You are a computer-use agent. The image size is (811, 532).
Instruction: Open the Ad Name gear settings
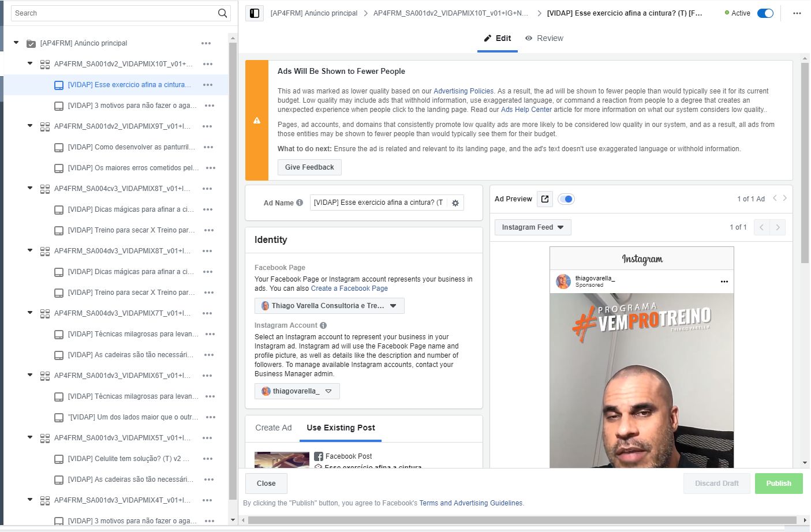pos(455,203)
